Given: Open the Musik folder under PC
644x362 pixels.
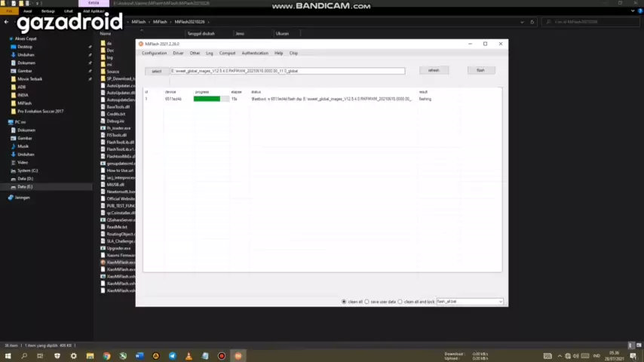Looking at the screenshot, I should pos(23,146).
